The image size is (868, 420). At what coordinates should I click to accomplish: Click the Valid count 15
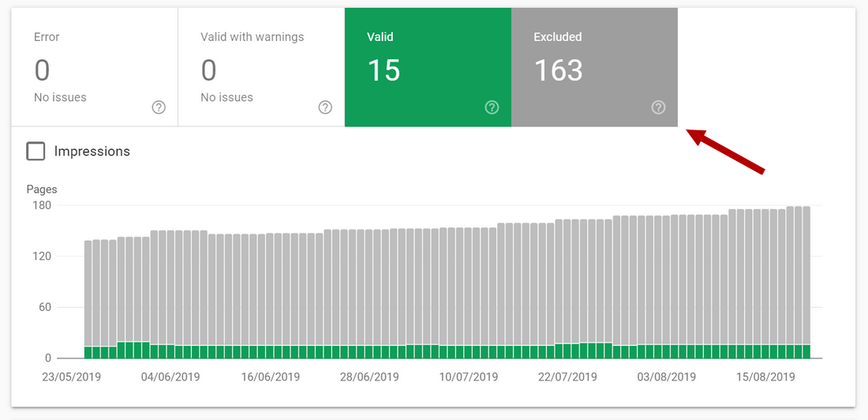(x=383, y=70)
